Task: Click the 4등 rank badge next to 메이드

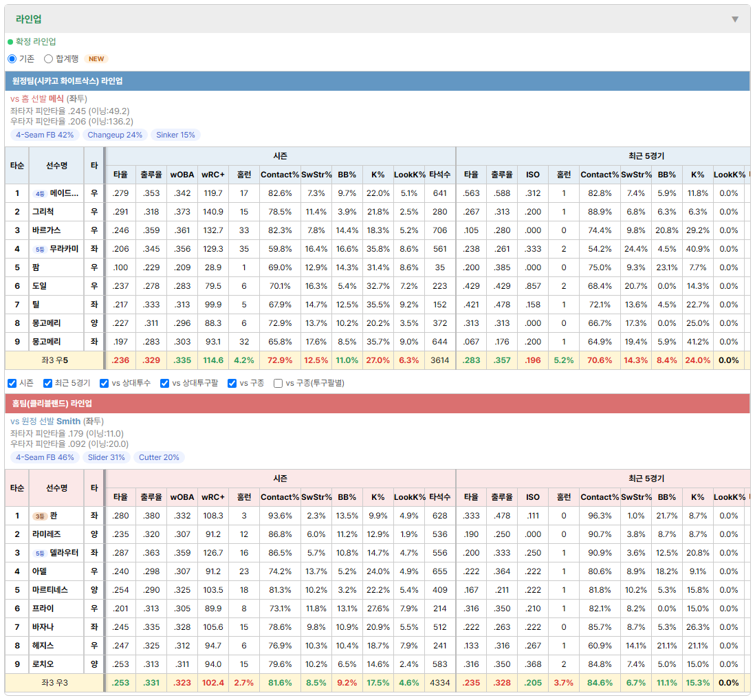Action: [x=40, y=193]
